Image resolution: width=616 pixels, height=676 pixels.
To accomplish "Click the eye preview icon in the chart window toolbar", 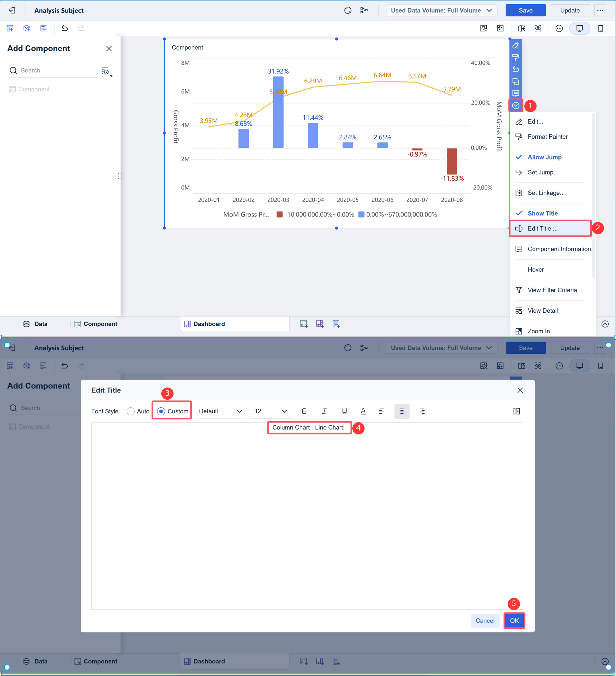I will tap(538, 28).
